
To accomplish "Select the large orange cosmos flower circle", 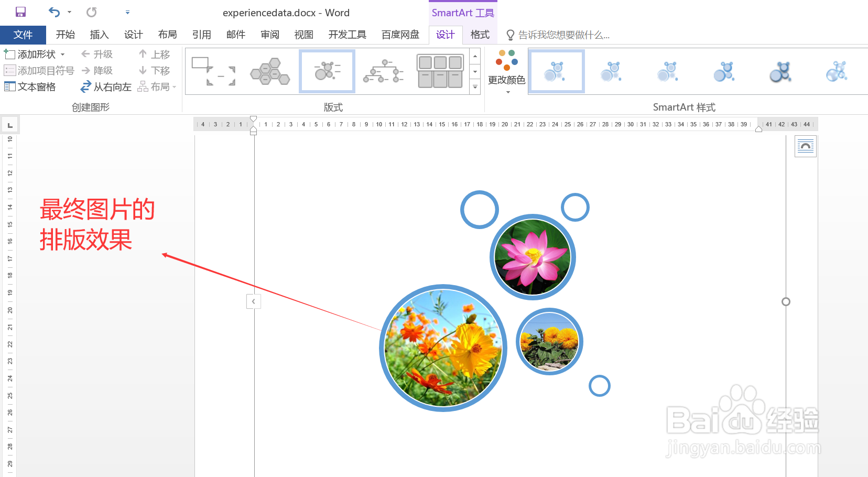I will click(443, 348).
